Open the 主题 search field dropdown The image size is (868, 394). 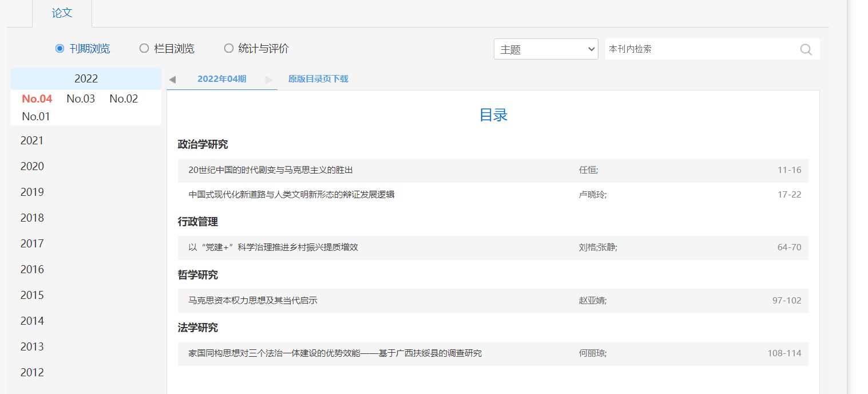545,49
